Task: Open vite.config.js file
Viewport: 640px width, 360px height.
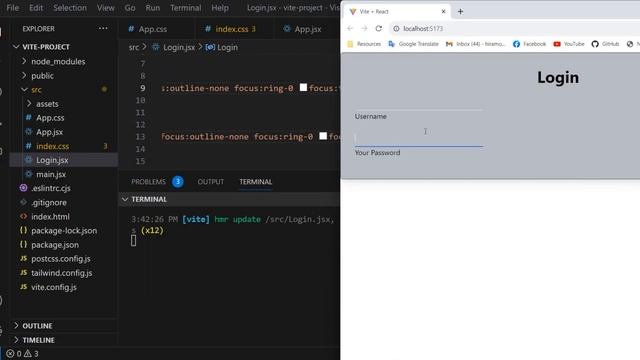Action: (x=54, y=287)
